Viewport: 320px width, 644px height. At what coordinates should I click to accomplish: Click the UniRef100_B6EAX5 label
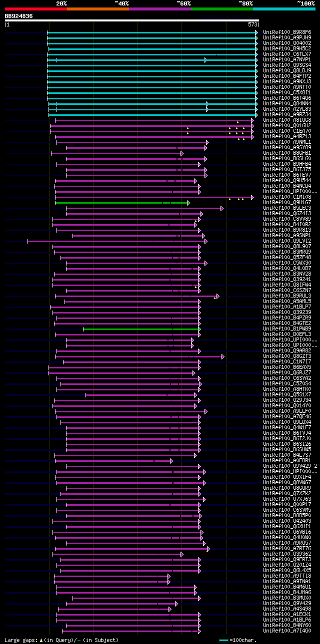pyautogui.click(x=287, y=367)
